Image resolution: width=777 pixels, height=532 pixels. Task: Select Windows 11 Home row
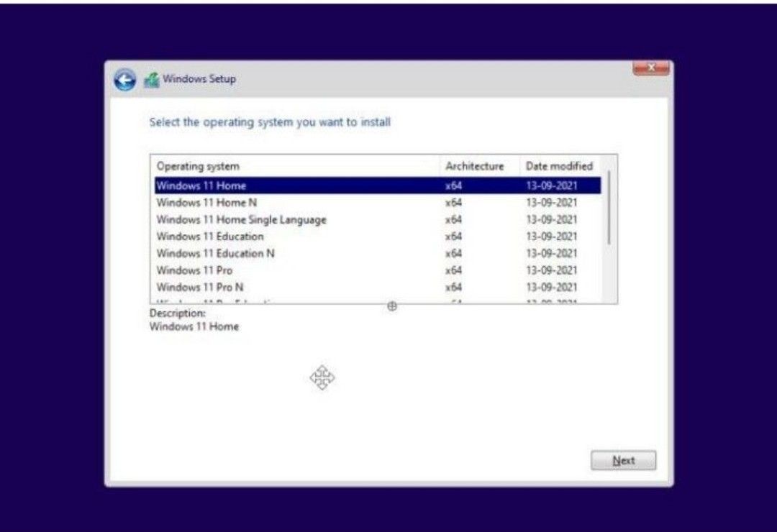pyautogui.click(x=378, y=185)
